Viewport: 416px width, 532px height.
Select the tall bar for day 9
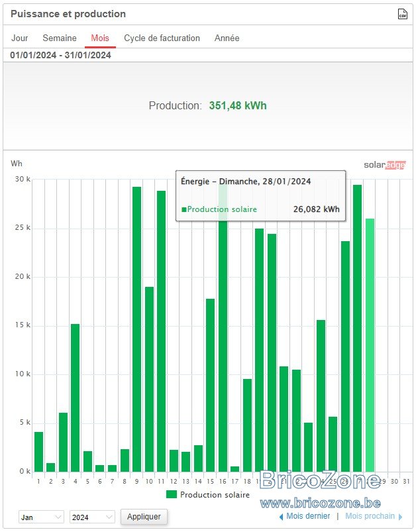136,329
